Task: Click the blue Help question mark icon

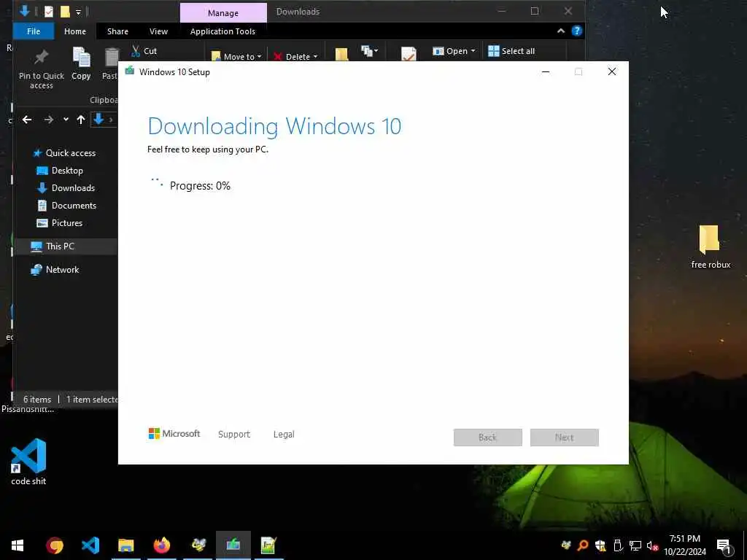Action: tap(576, 31)
